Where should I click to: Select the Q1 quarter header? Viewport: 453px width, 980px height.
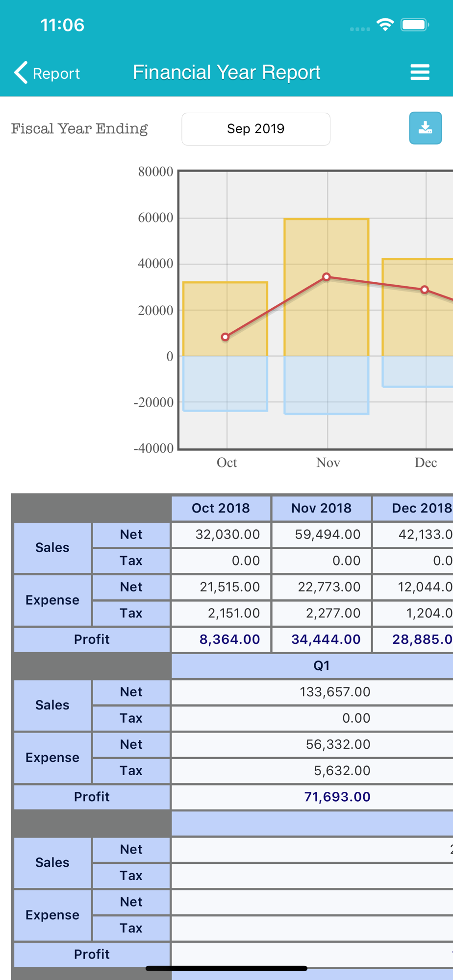[322, 665]
